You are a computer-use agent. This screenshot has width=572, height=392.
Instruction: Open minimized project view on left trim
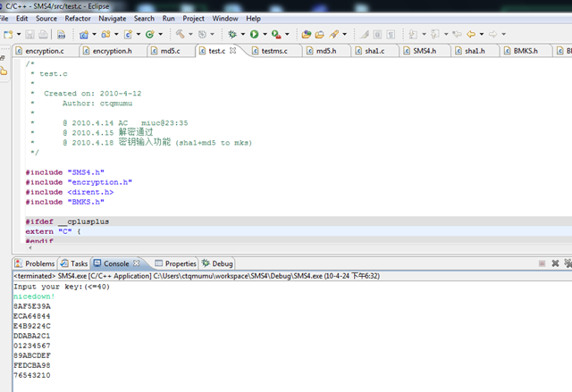coord(4,71)
